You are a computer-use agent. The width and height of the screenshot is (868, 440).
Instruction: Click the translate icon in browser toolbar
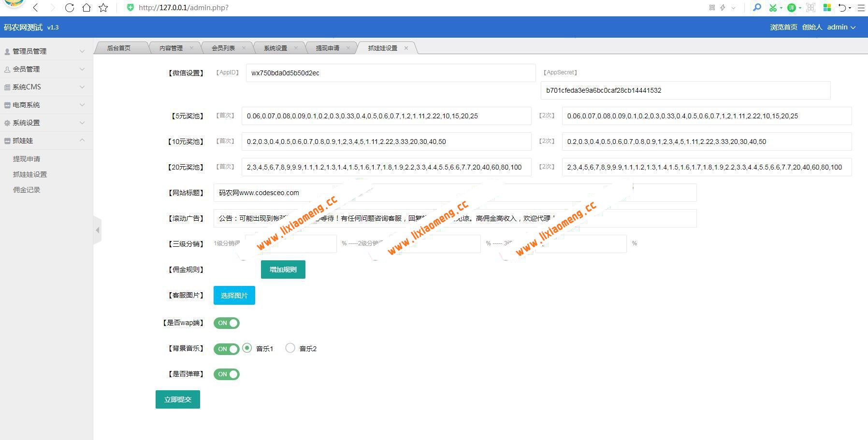tap(792, 8)
